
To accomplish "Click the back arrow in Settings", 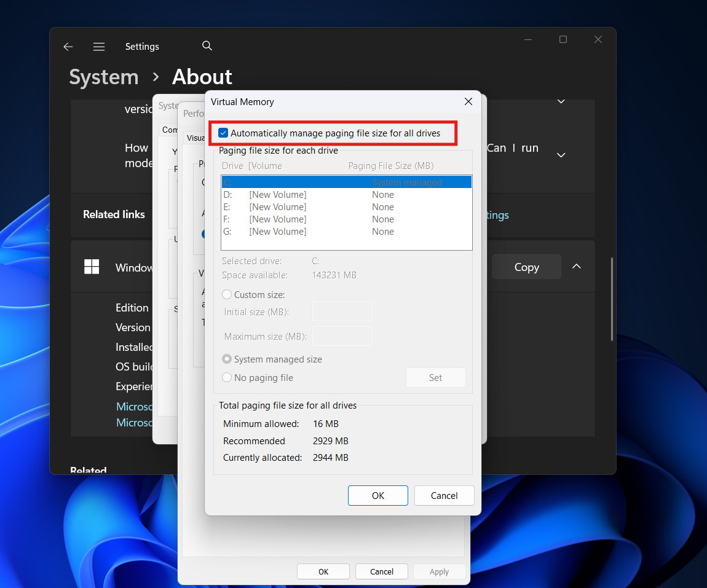I will click(68, 47).
